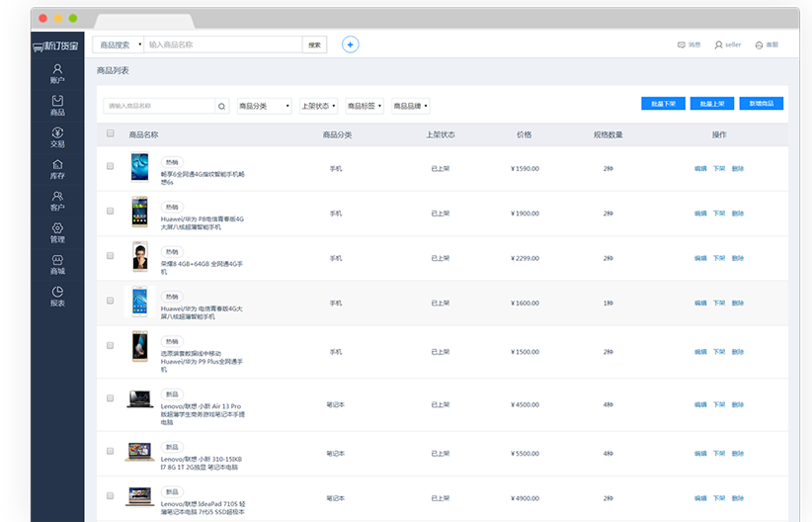The image size is (812, 522).
Task: Toggle the select-all checkbox in table header
Action: pyautogui.click(x=111, y=133)
